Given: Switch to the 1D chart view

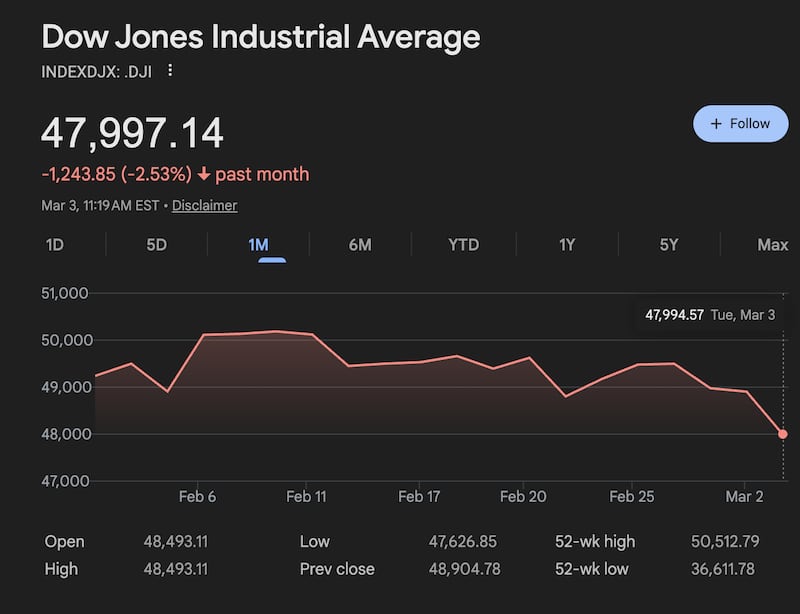Looking at the screenshot, I should tap(57, 244).
